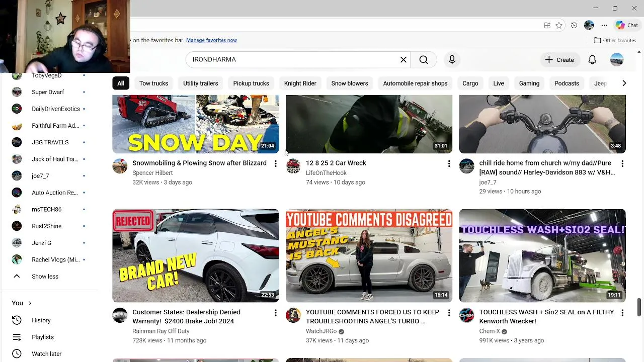Play the YOUTUBE COMMENTS DISAGREED thumbnail
The height and width of the screenshot is (362, 644).
(x=369, y=255)
